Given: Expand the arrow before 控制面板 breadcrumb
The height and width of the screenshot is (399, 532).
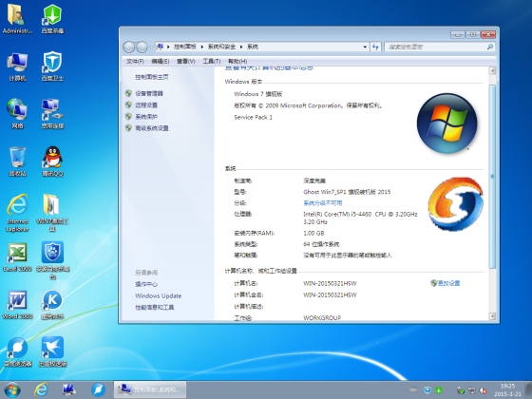Looking at the screenshot, I should pos(168,47).
